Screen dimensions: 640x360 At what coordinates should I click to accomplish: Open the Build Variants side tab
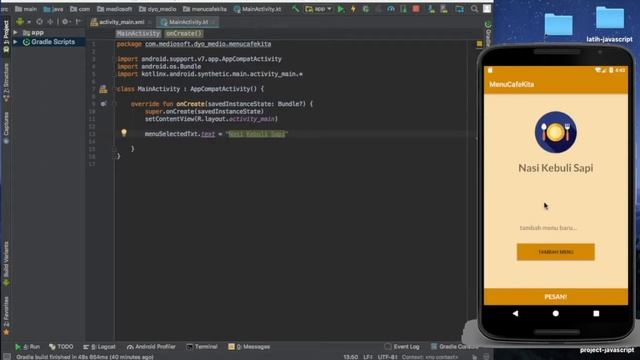pyautogui.click(x=6, y=263)
